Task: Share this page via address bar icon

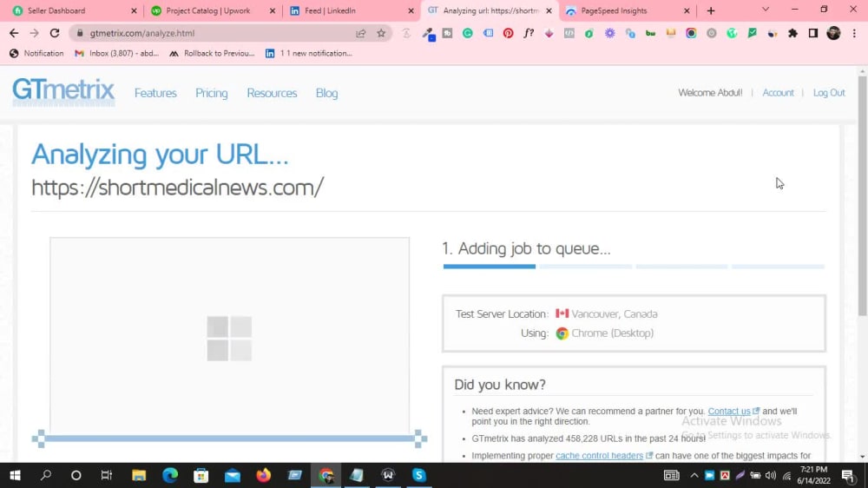Action: tap(361, 33)
